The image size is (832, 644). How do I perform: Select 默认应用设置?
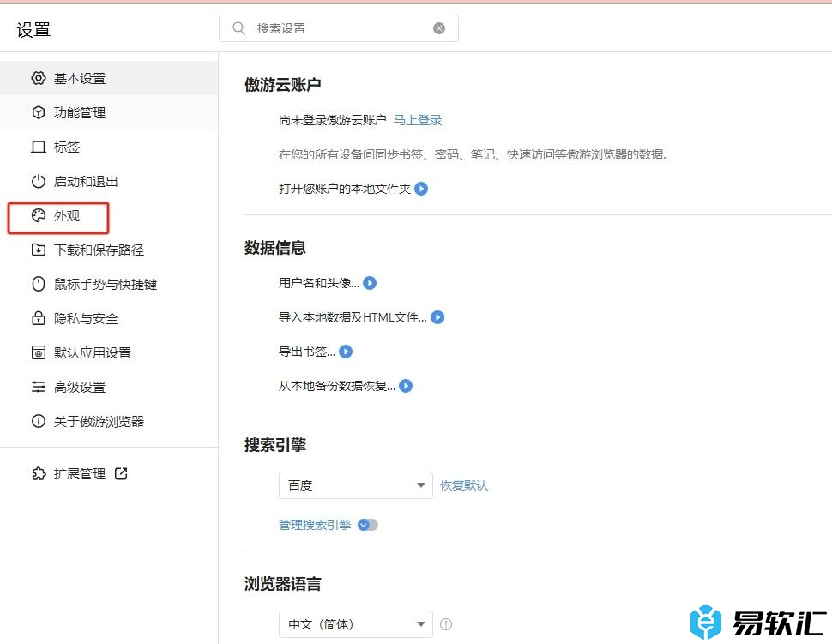pyautogui.click(x=109, y=352)
